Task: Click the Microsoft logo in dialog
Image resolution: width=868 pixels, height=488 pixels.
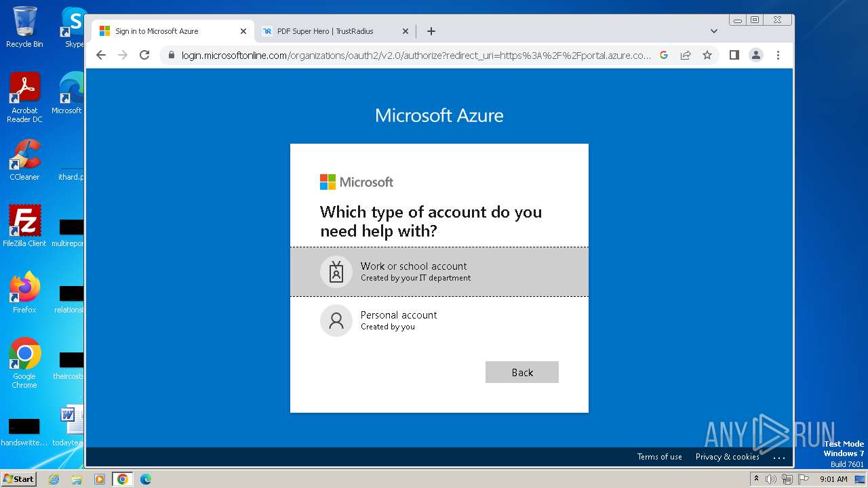Action: click(357, 182)
